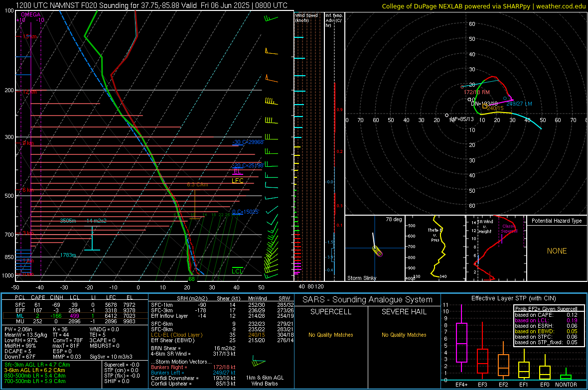This screenshot has height=390, width=588.
Task: Click the MeanW = 13.5g/kg value
Action: tap(26, 335)
